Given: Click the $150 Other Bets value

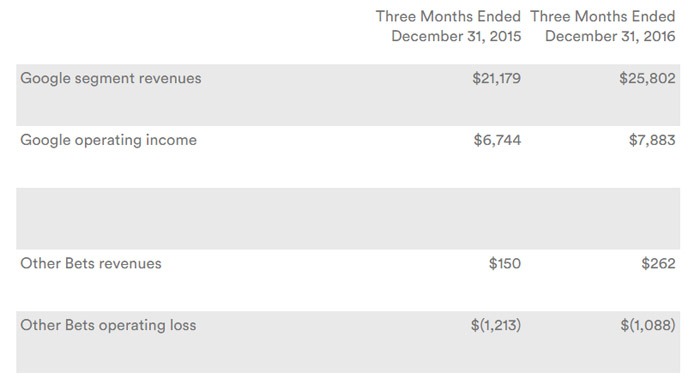Looking at the screenshot, I should [505, 263].
